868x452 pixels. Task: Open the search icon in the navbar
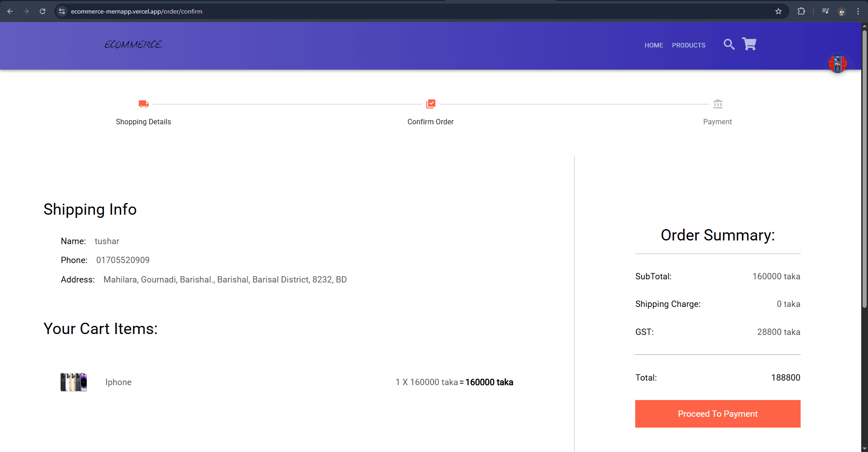729,44
